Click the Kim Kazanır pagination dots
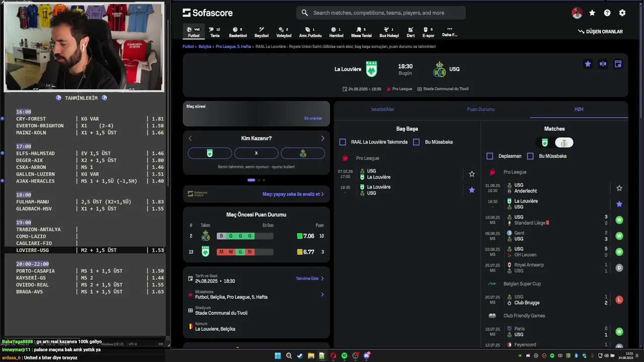The image size is (644, 362). pos(256,180)
